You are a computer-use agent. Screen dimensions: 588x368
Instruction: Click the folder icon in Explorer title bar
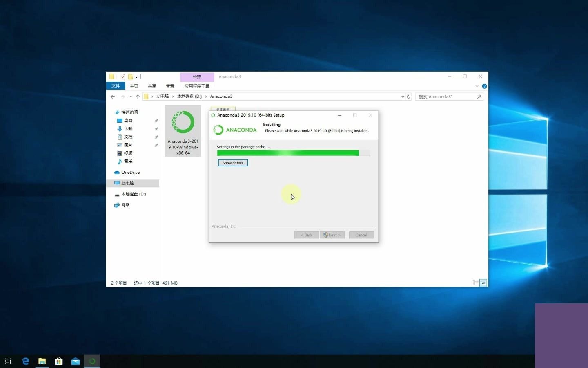[x=111, y=76]
